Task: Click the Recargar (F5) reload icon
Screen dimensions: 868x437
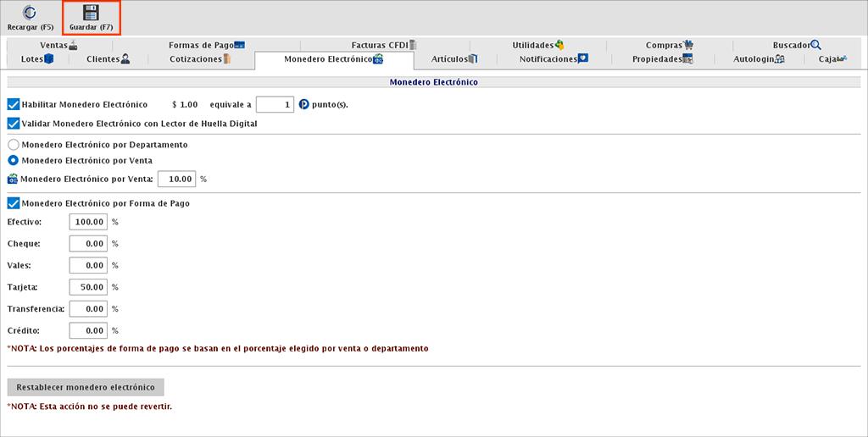Action: coord(30,13)
